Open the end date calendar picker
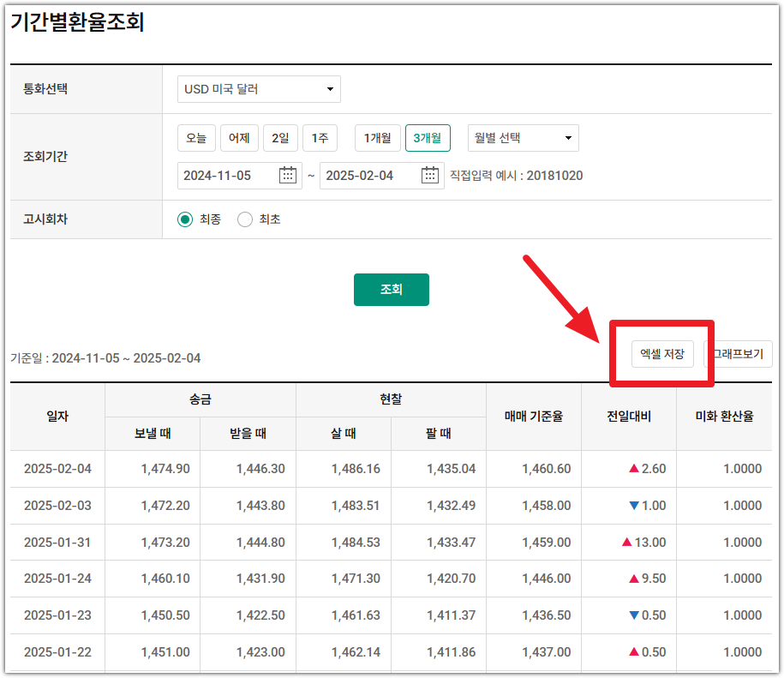784x678 pixels. (x=430, y=175)
